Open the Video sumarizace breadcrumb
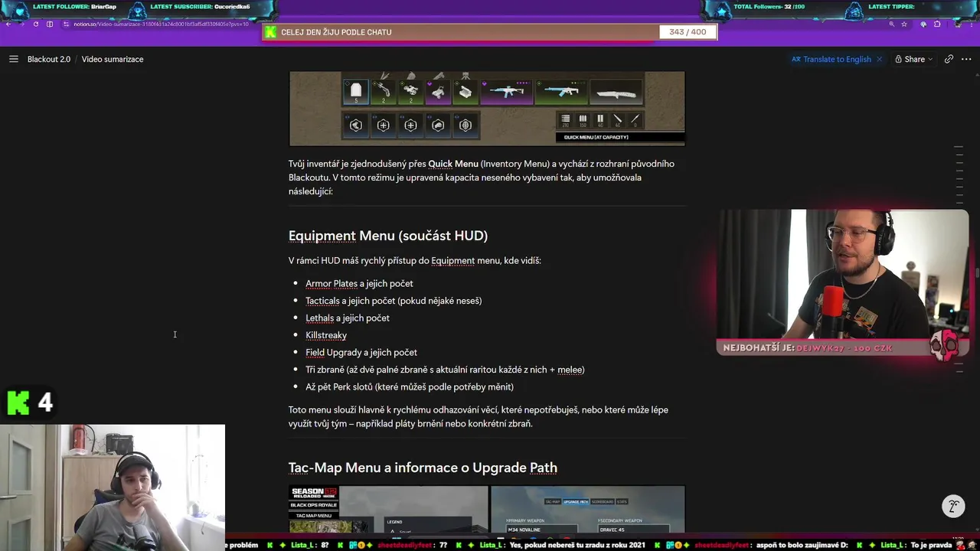The image size is (980, 551). (x=113, y=59)
